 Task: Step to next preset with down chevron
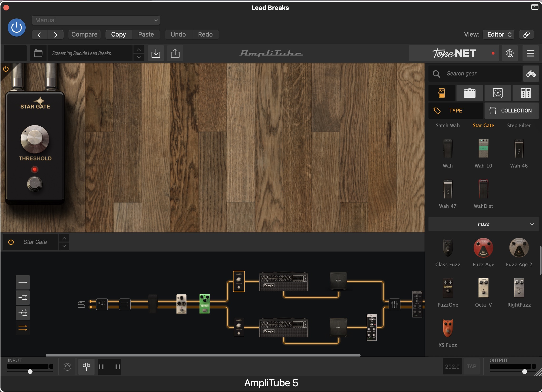pyautogui.click(x=139, y=57)
